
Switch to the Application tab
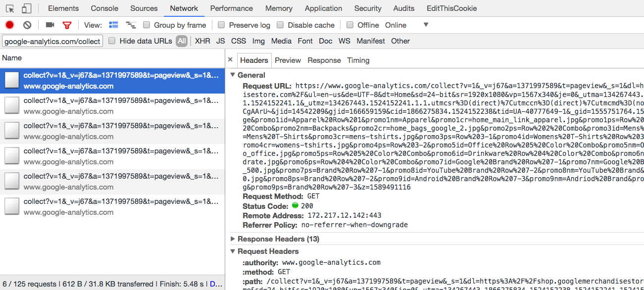[x=324, y=8]
